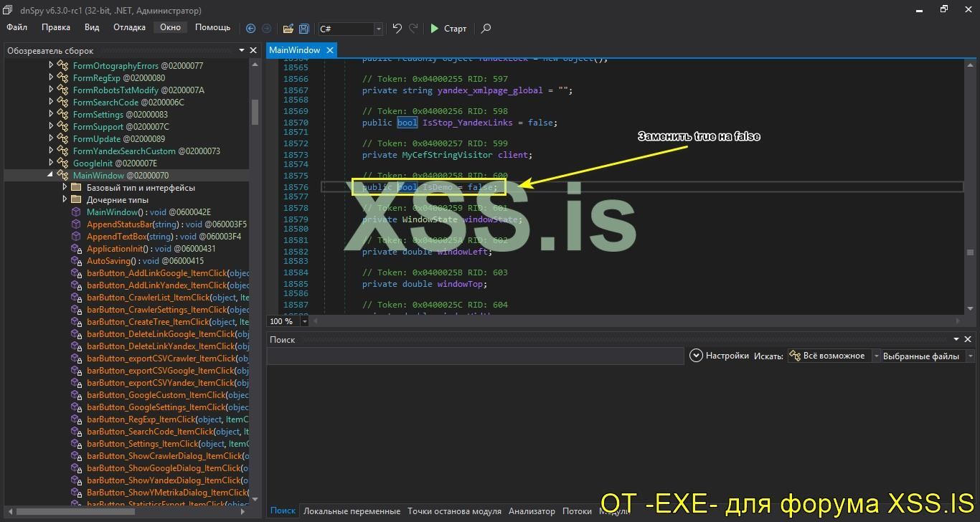The height and width of the screenshot is (522, 980).
Task: Expand the Дочерние типы folder
Action: click(65, 200)
